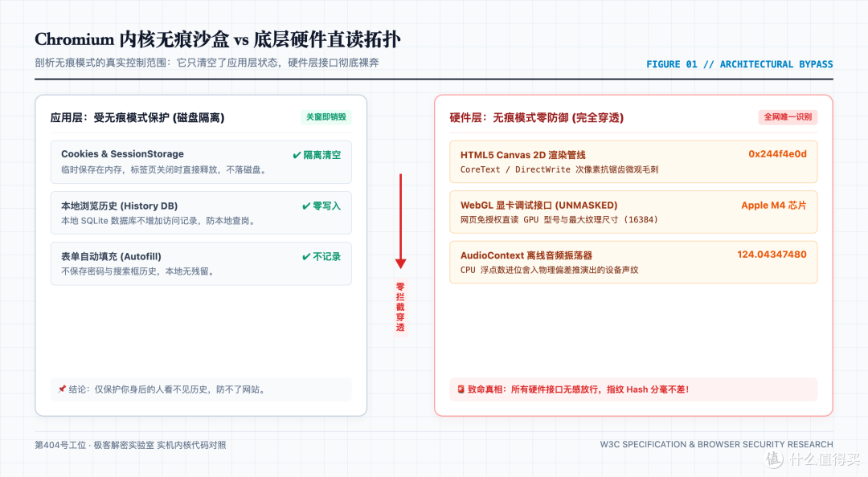Click the 不保存密码与搜索框历史 description line
The height and width of the screenshot is (477, 868).
138,271
